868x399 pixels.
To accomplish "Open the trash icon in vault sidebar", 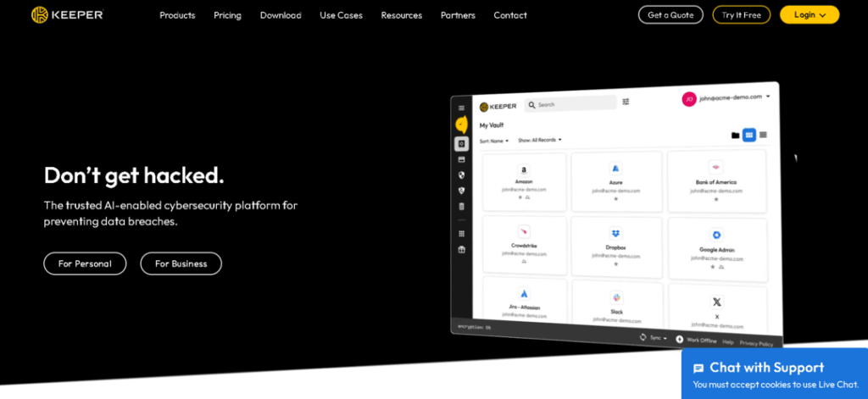I will click(x=462, y=207).
